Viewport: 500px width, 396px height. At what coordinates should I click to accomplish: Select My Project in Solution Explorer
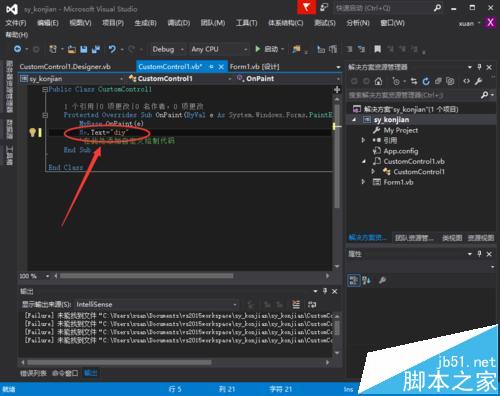point(401,130)
